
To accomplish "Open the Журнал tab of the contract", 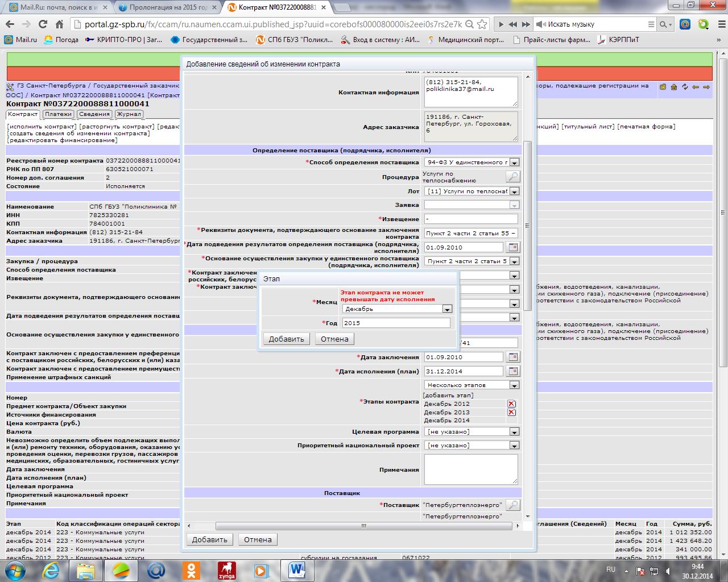I will [129, 114].
